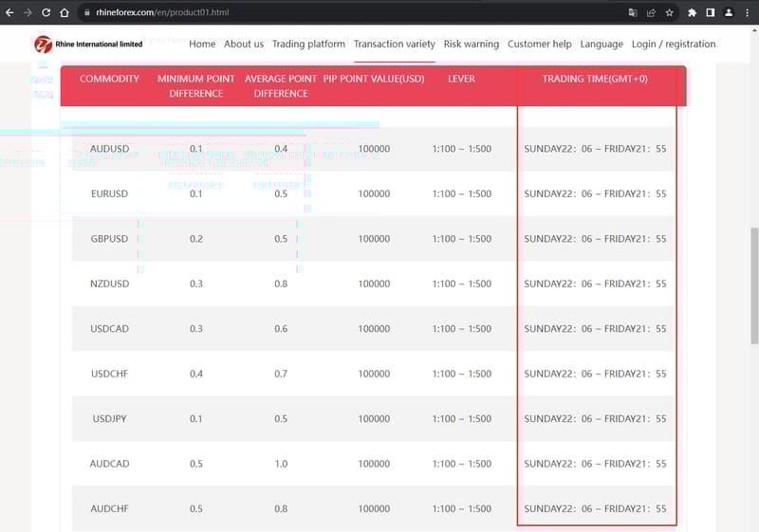The width and height of the screenshot is (759, 532).
Task: Click the browser home icon
Action: (x=64, y=12)
